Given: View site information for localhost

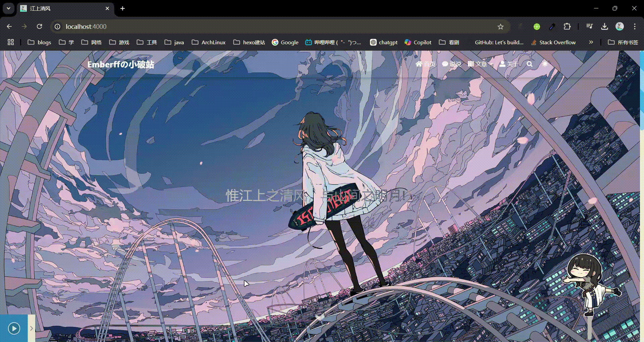Looking at the screenshot, I should 57,26.
